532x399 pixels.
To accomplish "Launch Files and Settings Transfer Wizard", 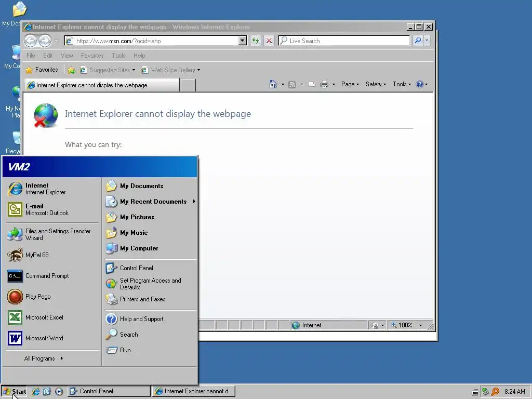I will 52,234.
